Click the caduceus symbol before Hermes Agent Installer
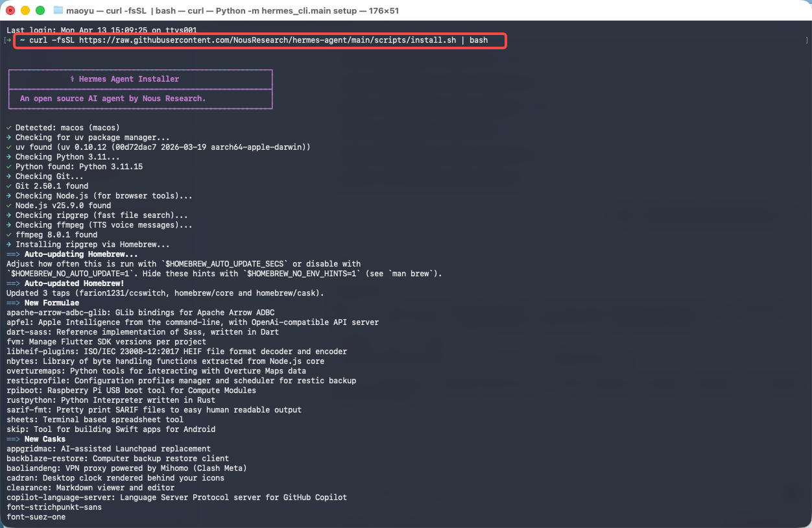Viewport: 812px width, 528px height. coord(73,79)
